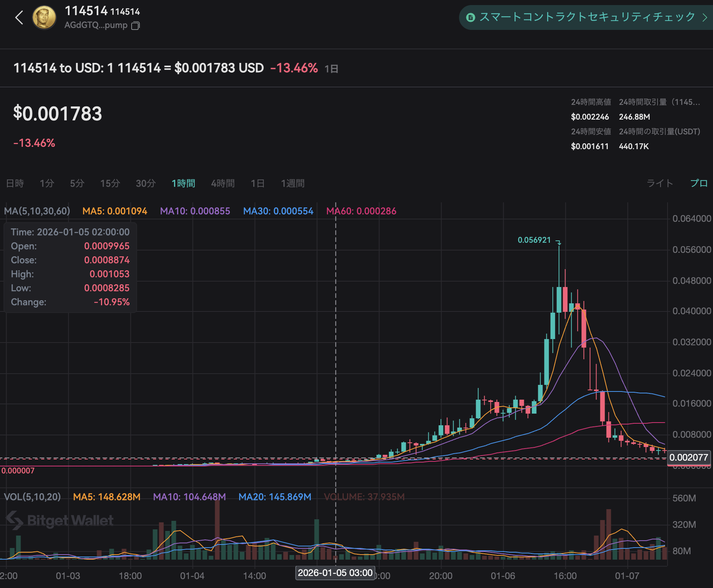The width and height of the screenshot is (713, 588).
Task: Switch chart to プロ mode
Action: pyautogui.click(x=699, y=183)
